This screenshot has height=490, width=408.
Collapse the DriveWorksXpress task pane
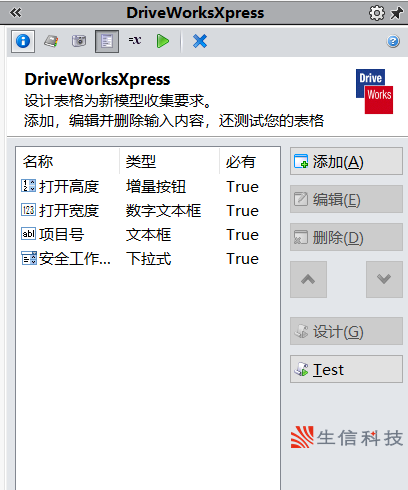point(15,13)
